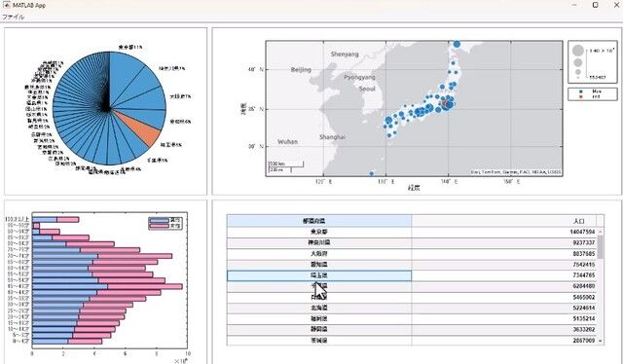
Task: Click the population cell 7542415
Action: click(x=504, y=265)
